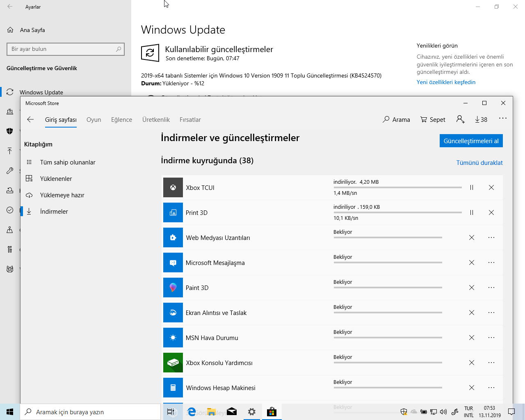
Task: Click Ekran Alıntısı ve Taslak icon
Action: [x=173, y=313]
